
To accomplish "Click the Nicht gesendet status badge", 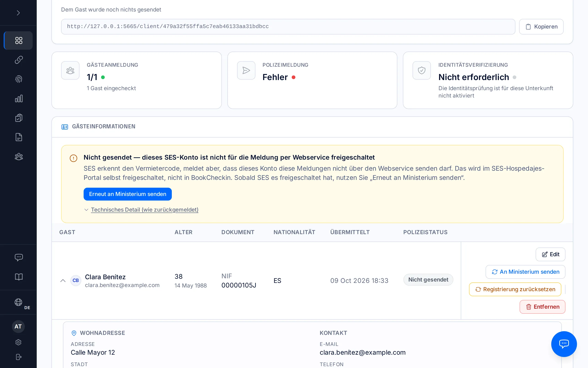I will [x=428, y=280].
